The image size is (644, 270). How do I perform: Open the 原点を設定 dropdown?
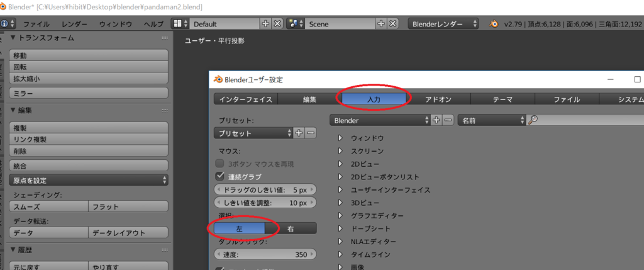[x=89, y=180]
